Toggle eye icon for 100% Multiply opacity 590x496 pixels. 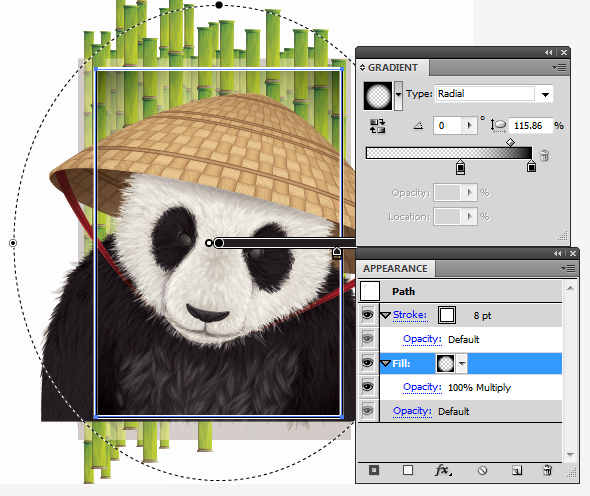[x=368, y=387]
